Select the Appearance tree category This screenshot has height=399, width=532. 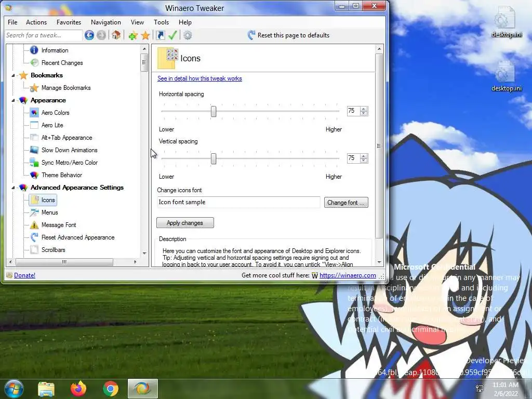(x=48, y=100)
